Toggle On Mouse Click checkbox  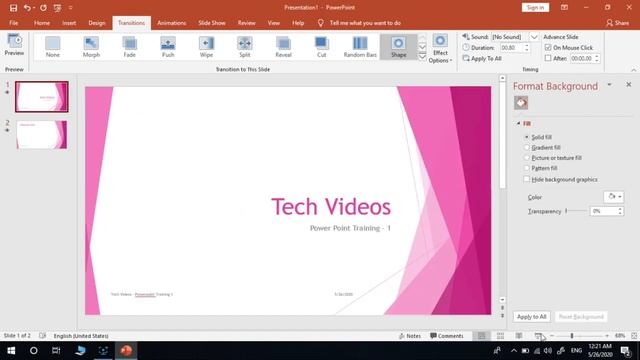click(x=548, y=48)
